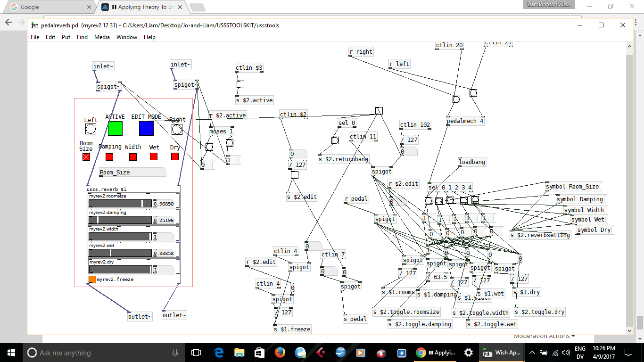The image size is (644, 362).
Task: Show hidden system tray icons
Action: (532, 353)
